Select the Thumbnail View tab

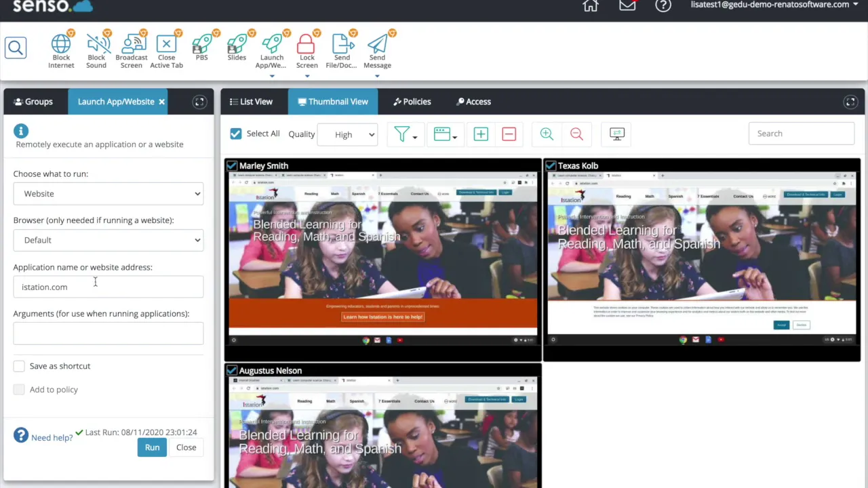point(333,102)
